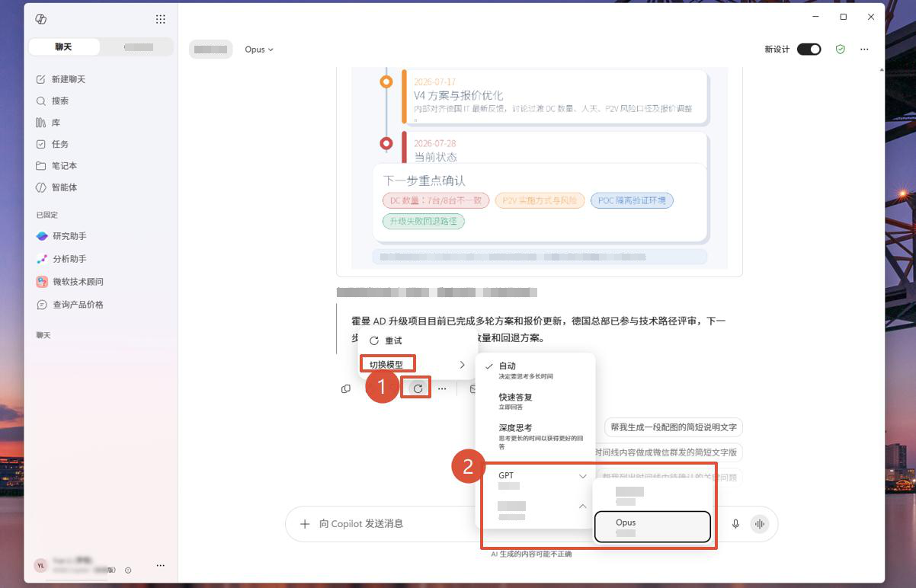Open the Opus model dropdown in the header
Screen dimensions: 916x588
[x=259, y=50]
